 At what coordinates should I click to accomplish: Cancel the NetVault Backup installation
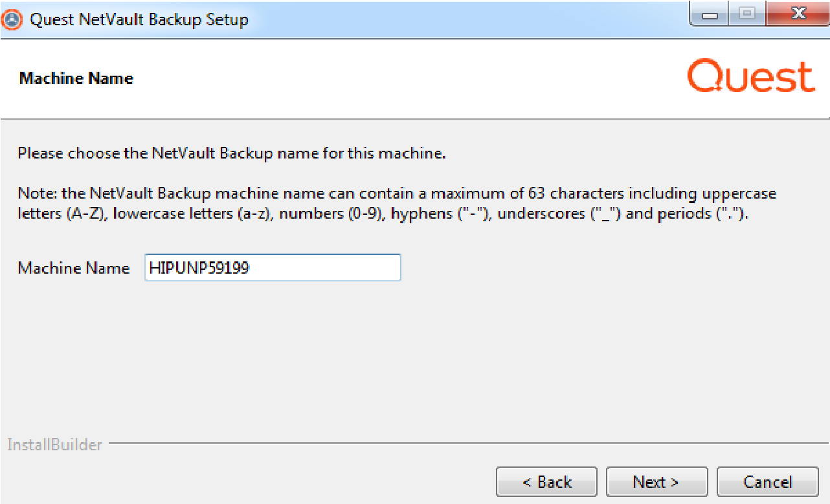coord(767,482)
